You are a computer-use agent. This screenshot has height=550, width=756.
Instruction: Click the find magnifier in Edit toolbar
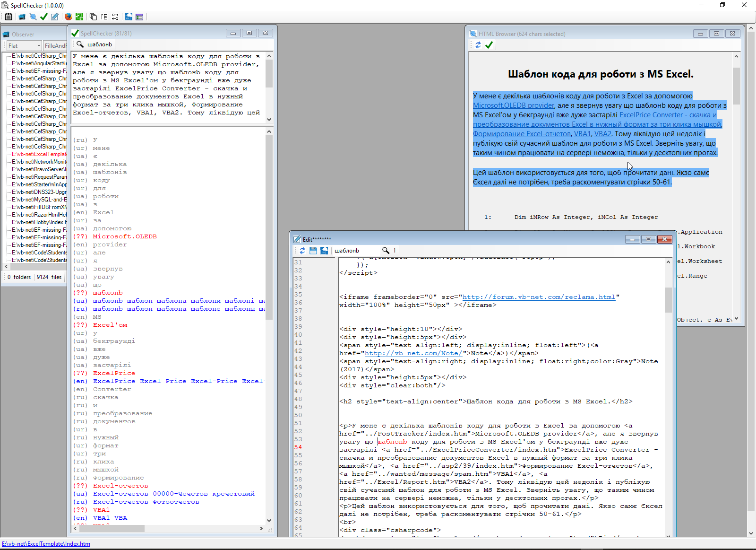pyautogui.click(x=386, y=251)
